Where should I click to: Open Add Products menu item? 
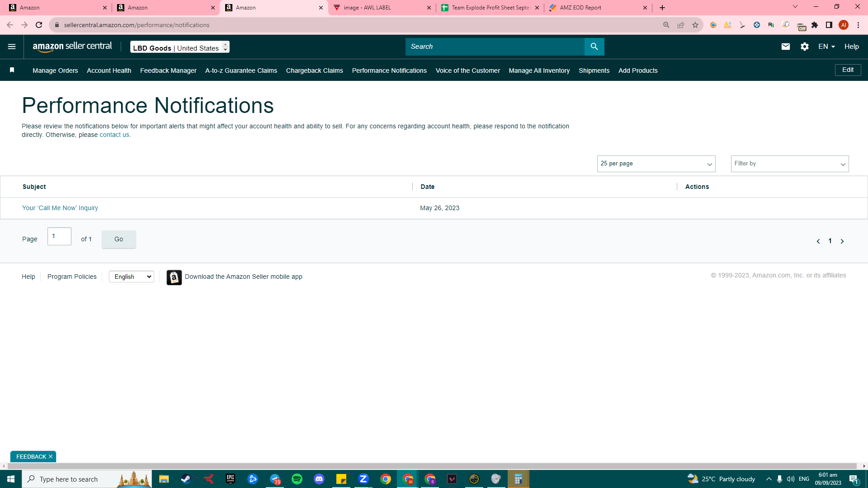click(x=638, y=70)
